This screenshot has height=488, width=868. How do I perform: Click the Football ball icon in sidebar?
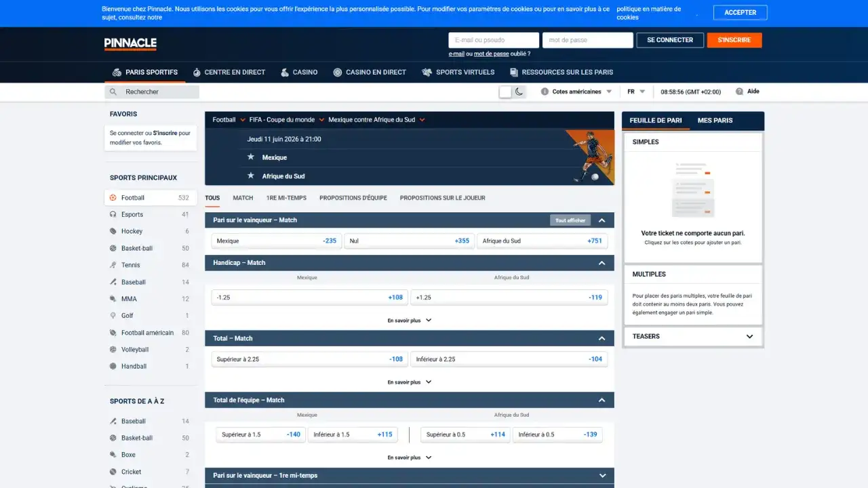pos(113,198)
